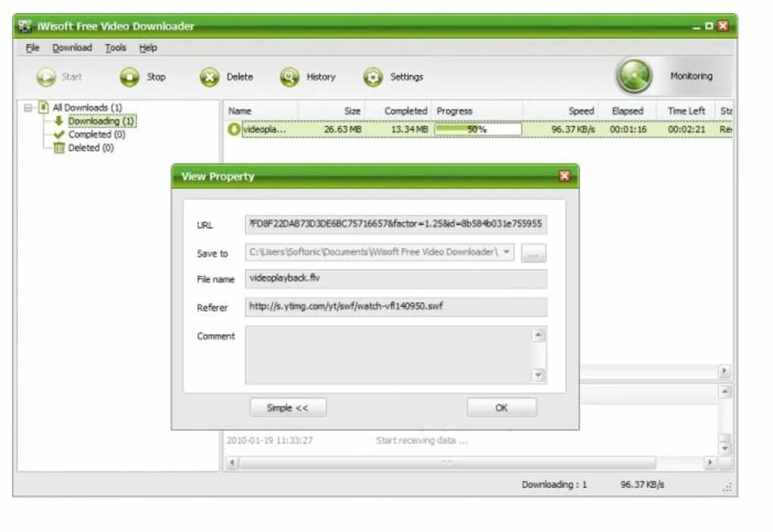Click the Referer field
Image resolution: width=773 pixels, height=532 pixels.
396,307
